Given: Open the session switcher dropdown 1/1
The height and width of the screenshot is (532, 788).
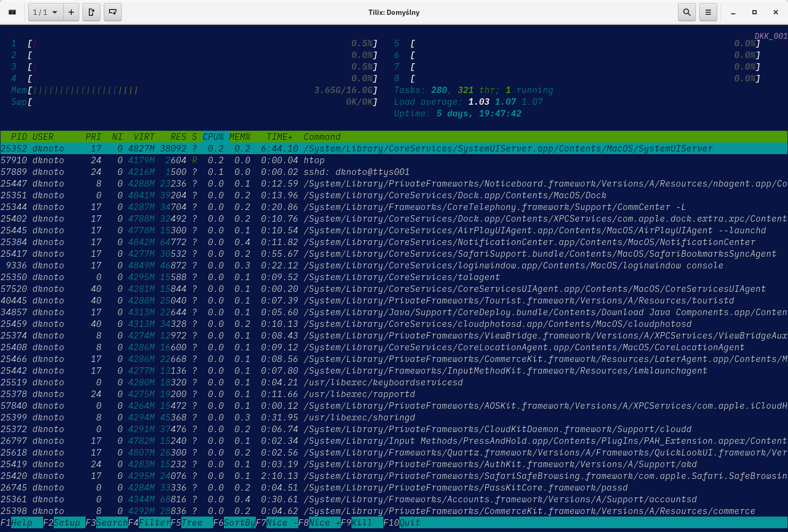Looking at the screenshot, I should pyautogui.click(x=46, y=12).
